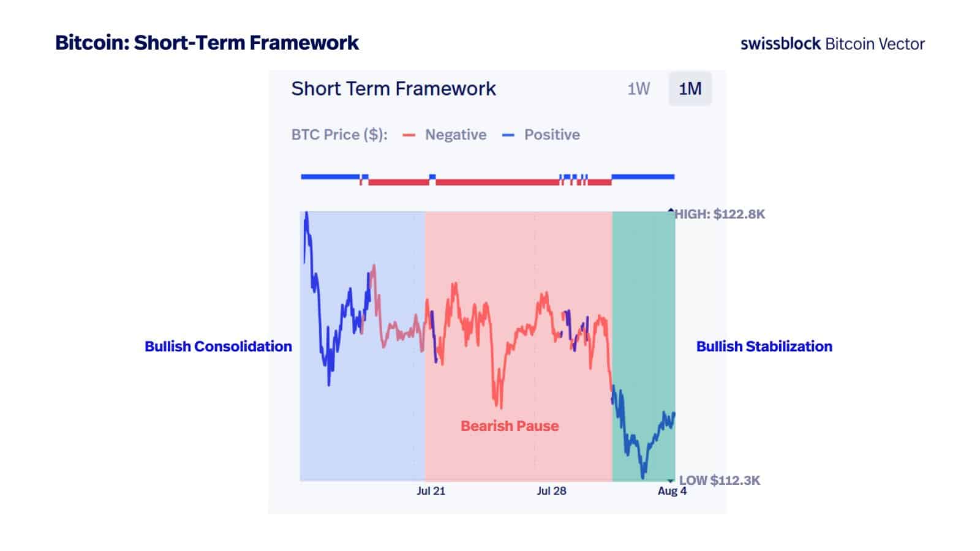Image resolution: width=980 pixels, height=551 pixels.
Task: Select the 1M timeframe tab
Action: pos(690,89)
